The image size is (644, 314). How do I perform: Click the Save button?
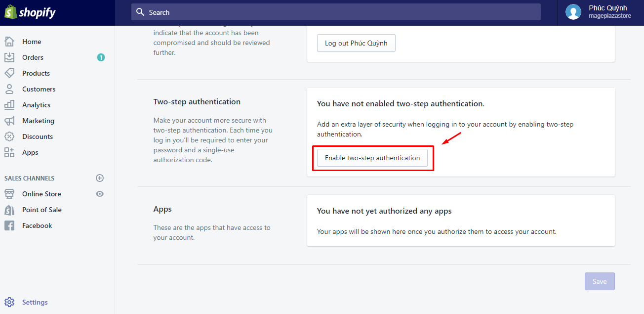tap(600, 281)
